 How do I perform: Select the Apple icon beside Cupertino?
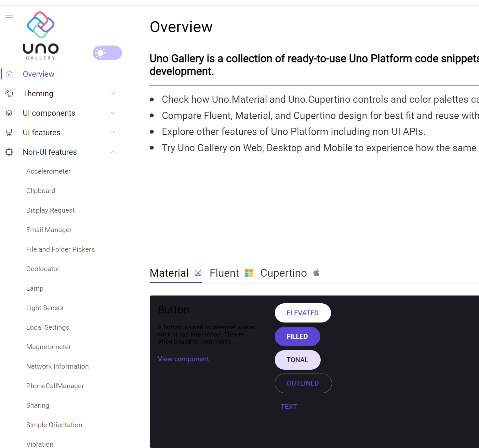316,273
